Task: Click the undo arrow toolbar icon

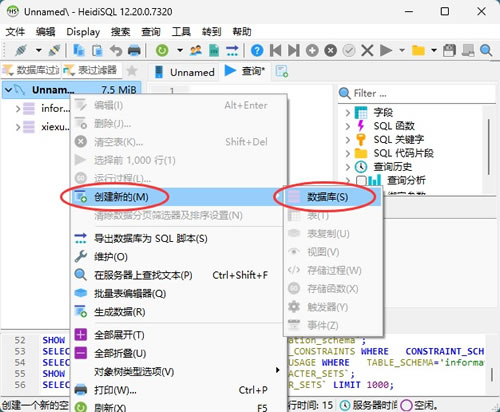Action: coord(116,51)
